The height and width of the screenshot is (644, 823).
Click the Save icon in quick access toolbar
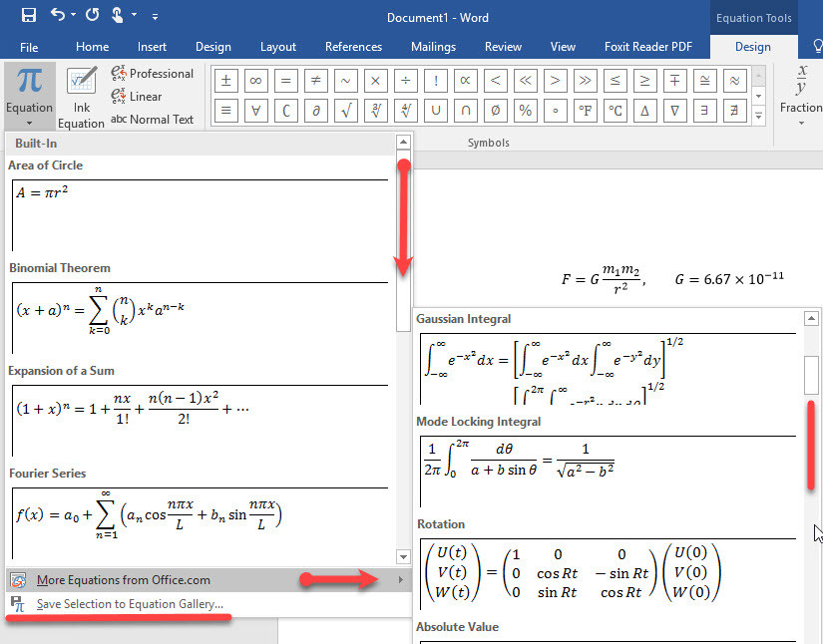point(28,15)
